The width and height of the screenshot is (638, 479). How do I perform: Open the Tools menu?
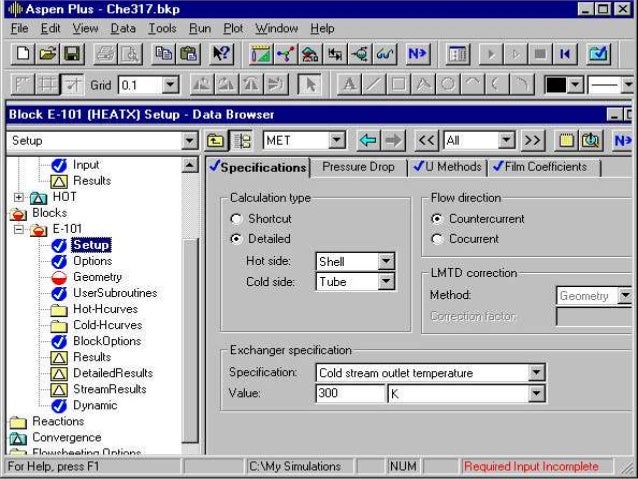[162, 28]
